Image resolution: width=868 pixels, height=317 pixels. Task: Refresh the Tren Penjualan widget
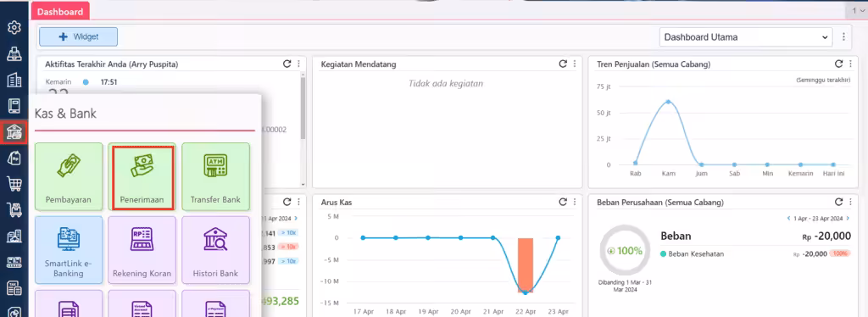point(838,64)
